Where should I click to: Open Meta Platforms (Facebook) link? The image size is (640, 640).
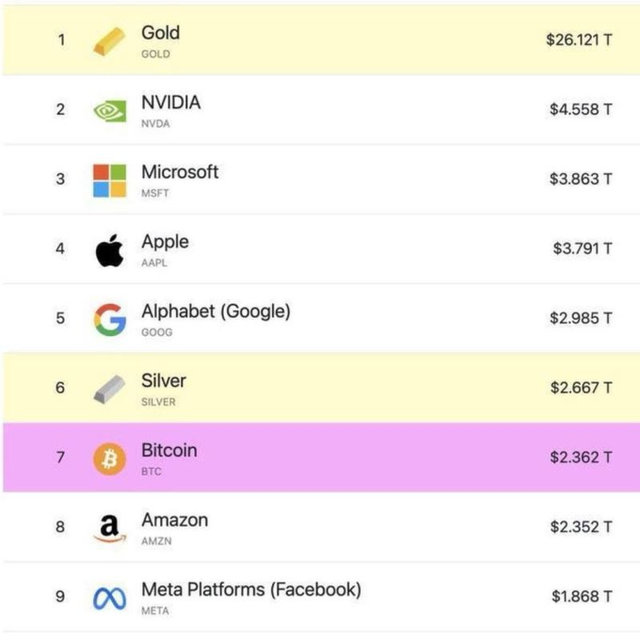point(250,590)
